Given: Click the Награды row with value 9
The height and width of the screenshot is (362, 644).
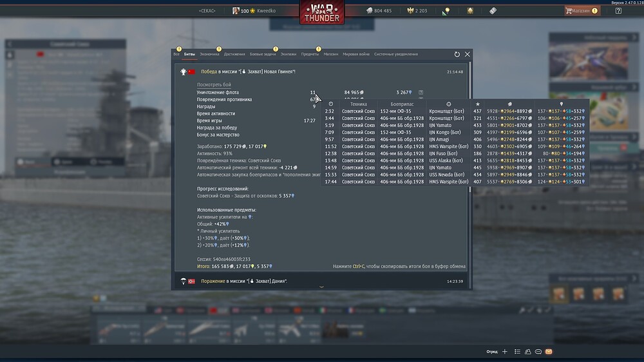Looking at the screenshot, I should click(x=256, y=106).
